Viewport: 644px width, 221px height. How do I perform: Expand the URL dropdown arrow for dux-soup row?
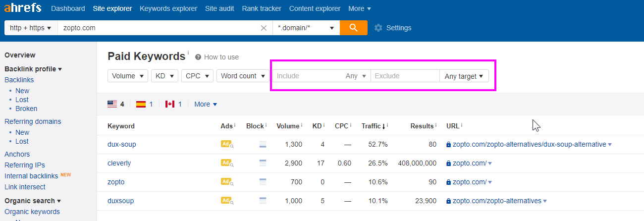[610, 145]
